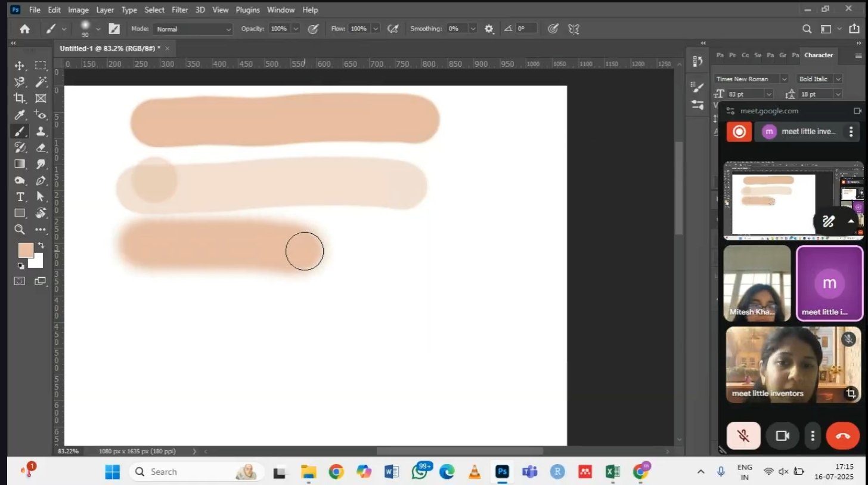Select the Eyedropper tool

point(19,115)
